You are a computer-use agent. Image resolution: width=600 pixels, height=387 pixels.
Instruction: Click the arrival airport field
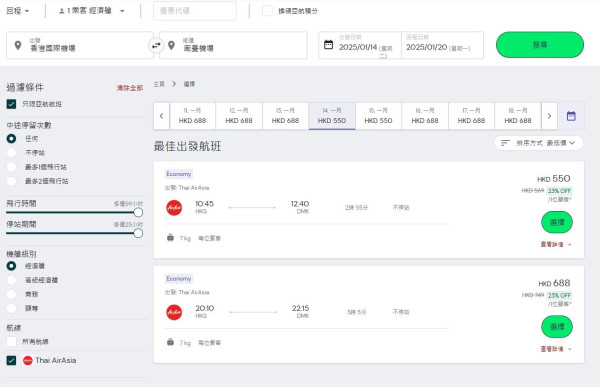click(x=233, y=45)
